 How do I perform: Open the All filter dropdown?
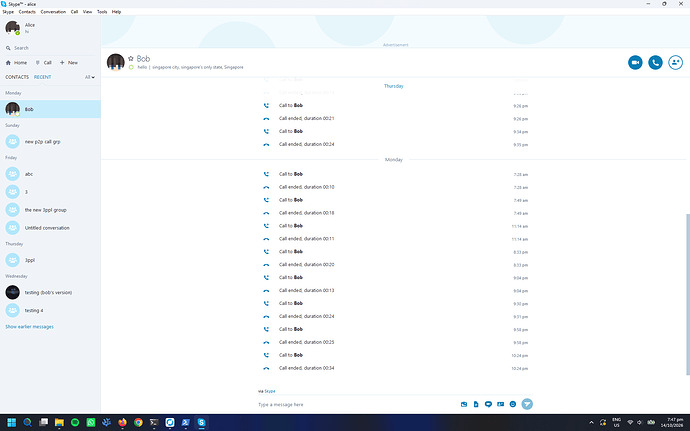point(90,77)
